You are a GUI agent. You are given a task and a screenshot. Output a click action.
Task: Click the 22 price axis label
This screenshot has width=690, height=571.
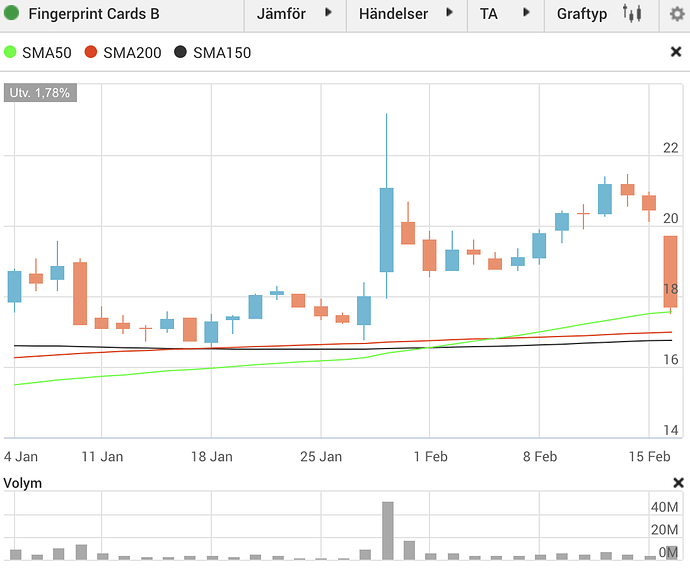(x=671, y=148)
